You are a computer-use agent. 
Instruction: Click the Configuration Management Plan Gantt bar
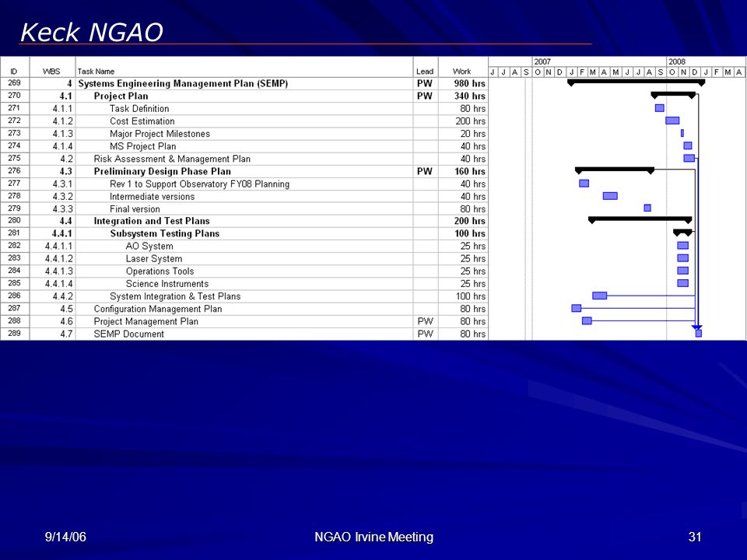(x=577, y=308)
